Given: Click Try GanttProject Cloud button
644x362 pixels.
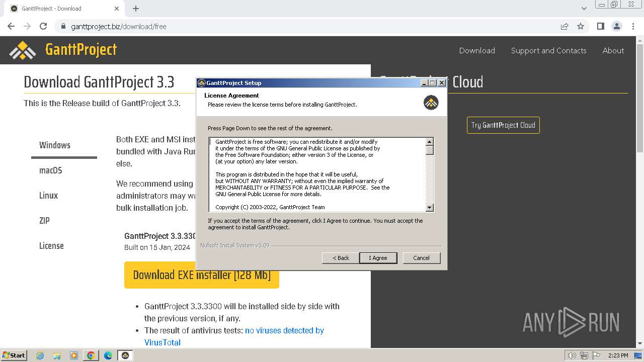Looking at the screenshot, I should pyautogui.click(x=503, y=125).
